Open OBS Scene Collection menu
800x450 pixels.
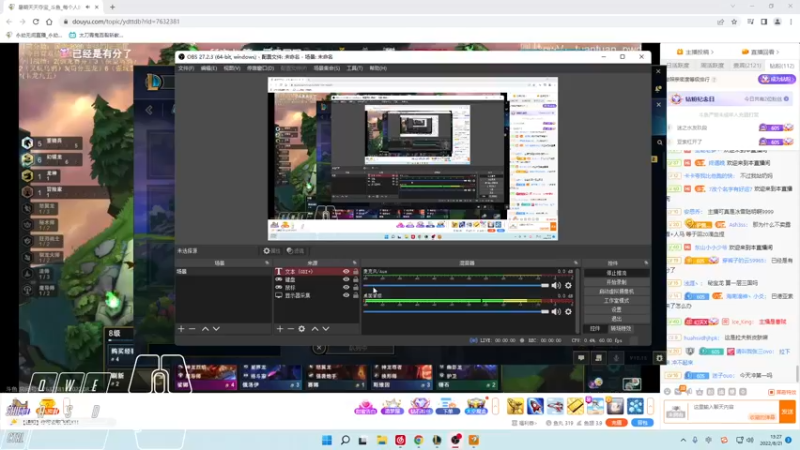(x=327, y=68)
